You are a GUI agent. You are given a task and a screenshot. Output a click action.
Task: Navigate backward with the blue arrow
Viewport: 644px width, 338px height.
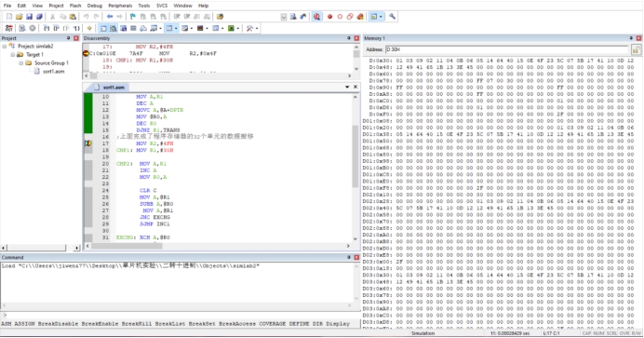click(x=110, y=17)
